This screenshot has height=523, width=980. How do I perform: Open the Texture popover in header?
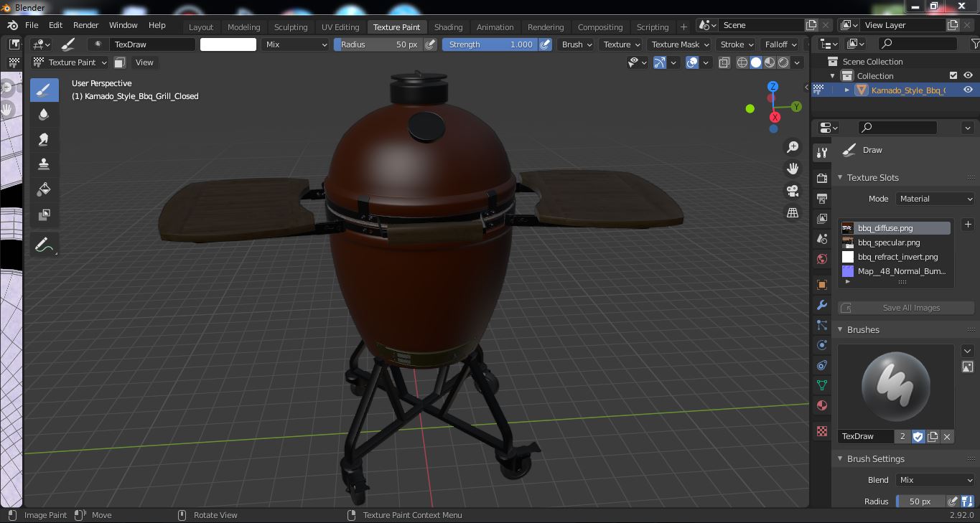point(621,44)
